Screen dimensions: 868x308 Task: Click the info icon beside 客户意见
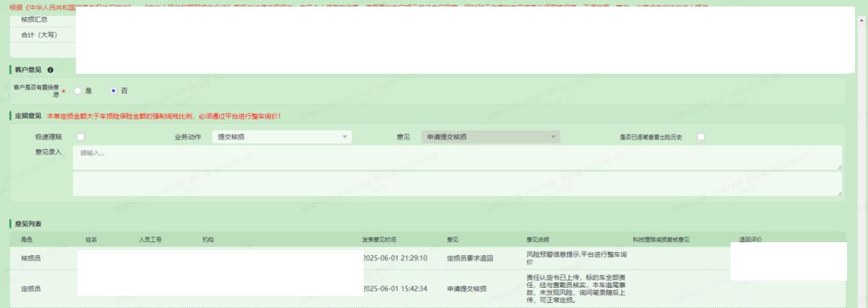pos(51,70)
